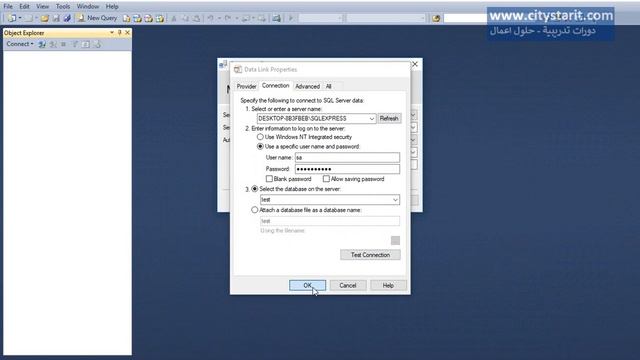Open the View menu
640x360 pixels.
[42, 6]
